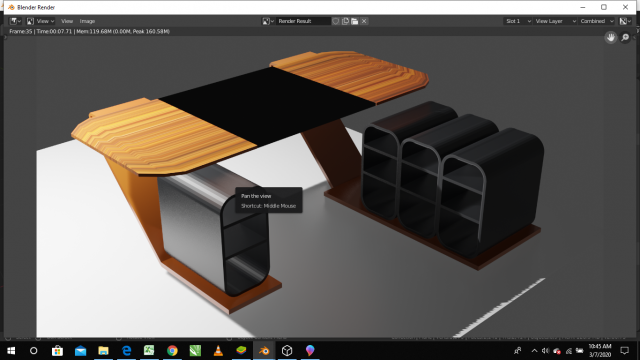
Task: Browse linked images with the image datablock icon
Action: tap(268, 21)
